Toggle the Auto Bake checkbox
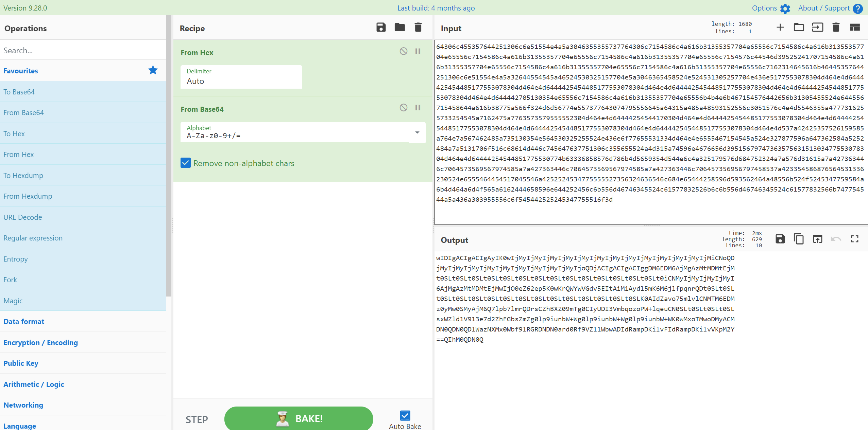Screen dimensions: 868x430 (x=405, y=415)
